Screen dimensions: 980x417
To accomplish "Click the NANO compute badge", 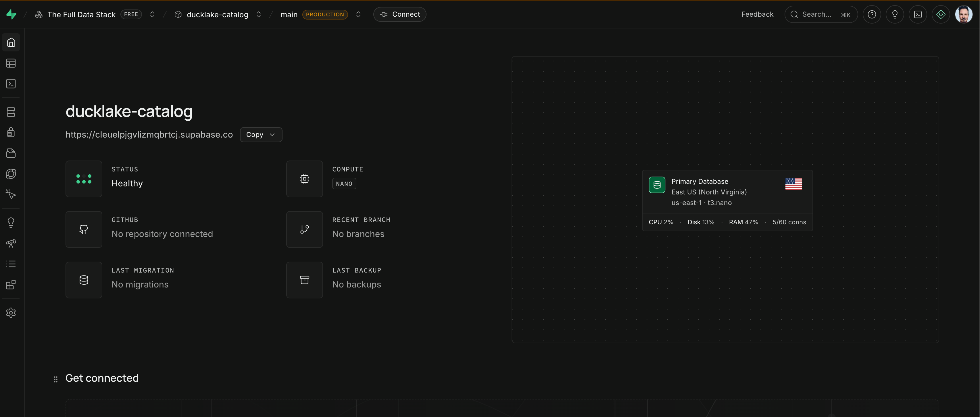I will click(x=344, y=184).
